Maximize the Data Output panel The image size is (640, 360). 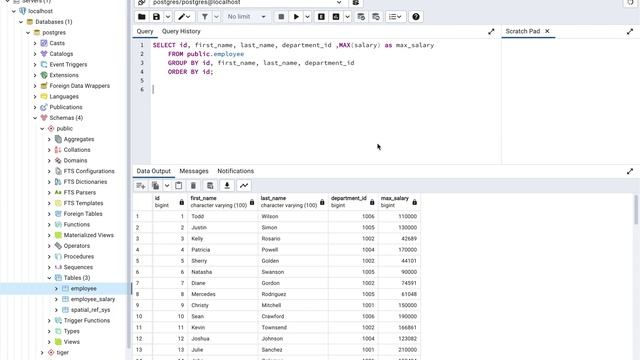630,171
